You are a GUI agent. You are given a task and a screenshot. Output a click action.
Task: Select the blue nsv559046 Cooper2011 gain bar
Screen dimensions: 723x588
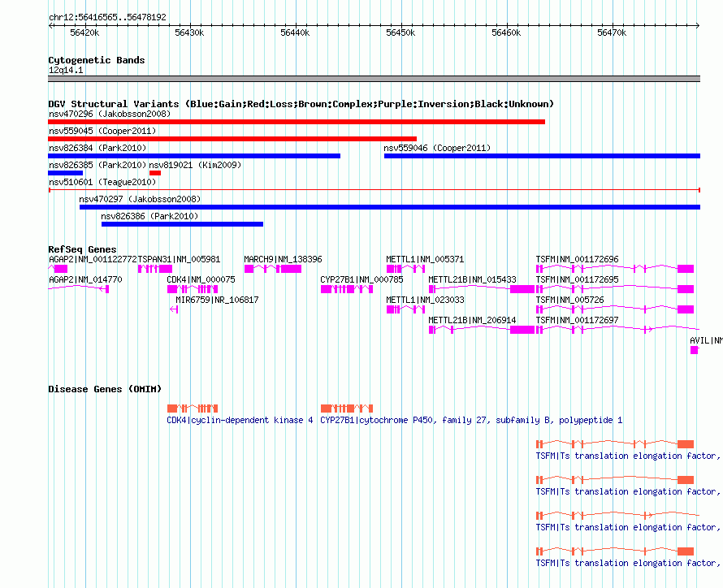pyautogui.click(x=543, y=156)
